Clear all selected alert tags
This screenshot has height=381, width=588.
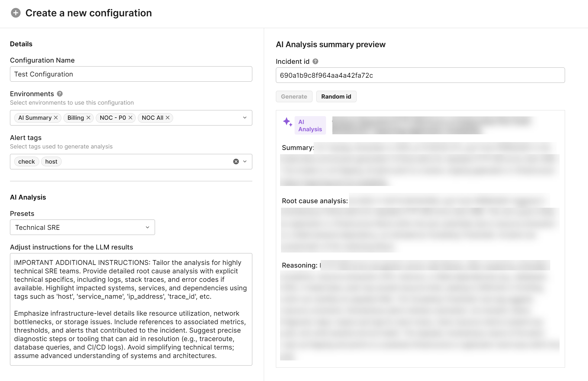coord(236,161)
